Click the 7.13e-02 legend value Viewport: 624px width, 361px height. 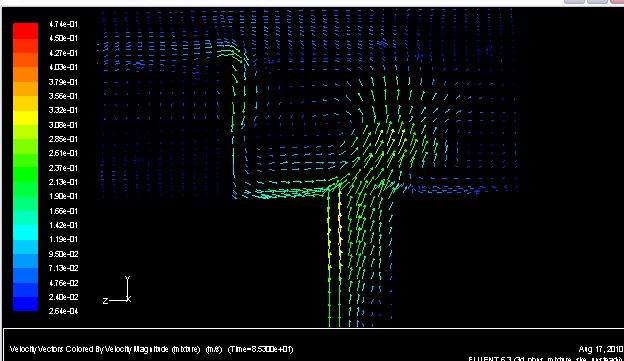63,268
